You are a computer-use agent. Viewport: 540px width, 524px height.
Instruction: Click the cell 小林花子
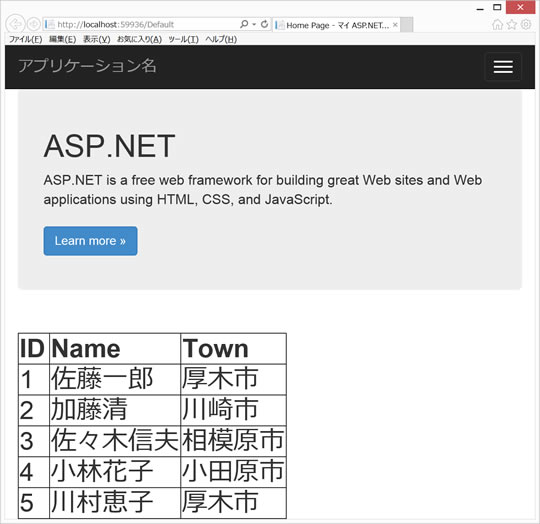click(x=115, y=472)
